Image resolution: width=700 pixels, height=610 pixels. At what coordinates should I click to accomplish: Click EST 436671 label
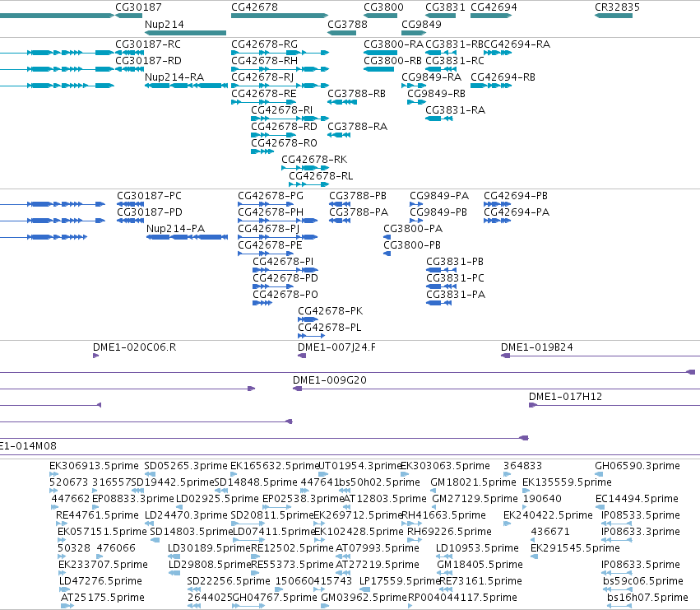pos(550,532)
